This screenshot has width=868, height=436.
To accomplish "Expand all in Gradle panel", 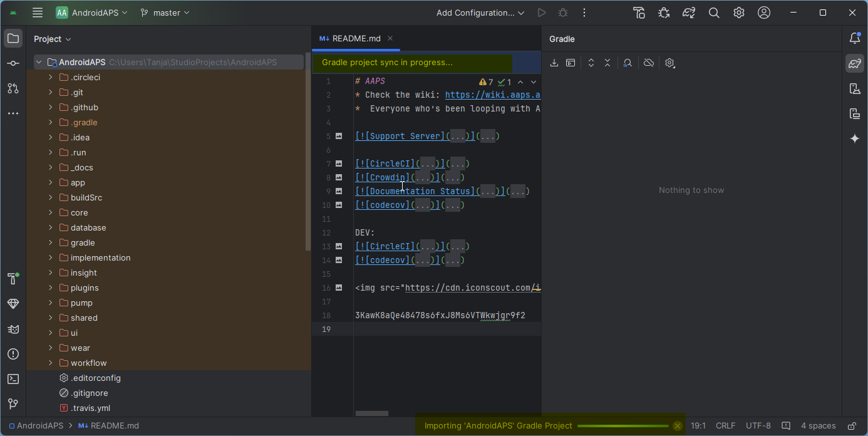I will pos(591,63).
